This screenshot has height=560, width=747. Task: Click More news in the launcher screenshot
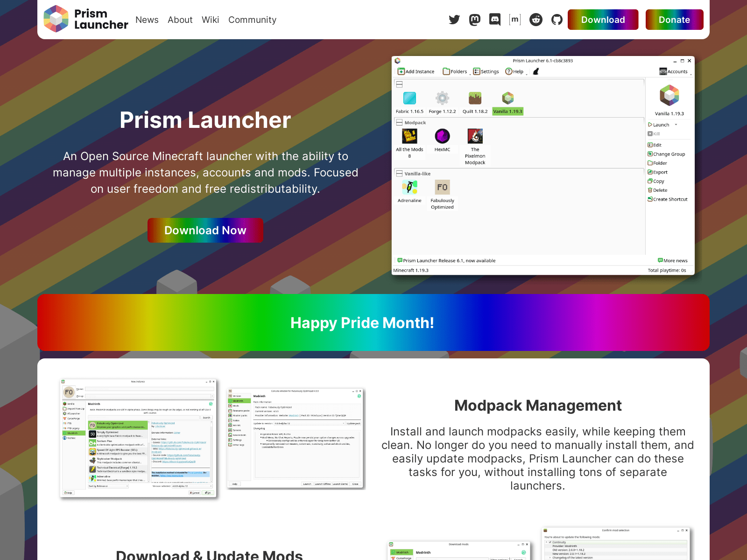pyautogui.click(x=672, y=260)
